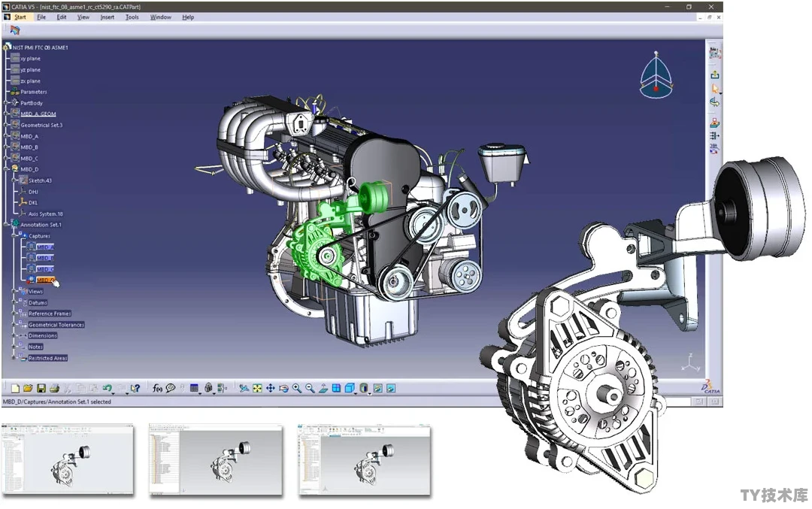Collapse the MBD_D node
Screen dimensions: 812x509
[7, 169]
